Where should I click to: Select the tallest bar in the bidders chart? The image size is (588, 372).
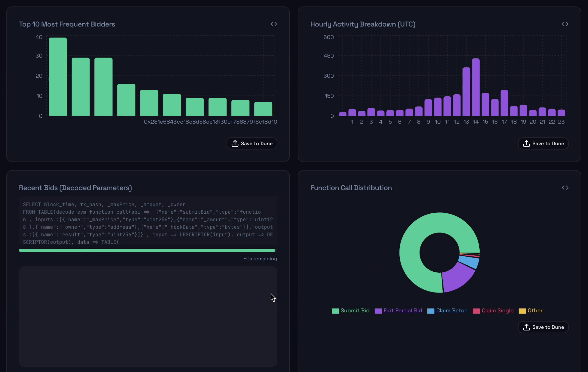pos(57,75)
